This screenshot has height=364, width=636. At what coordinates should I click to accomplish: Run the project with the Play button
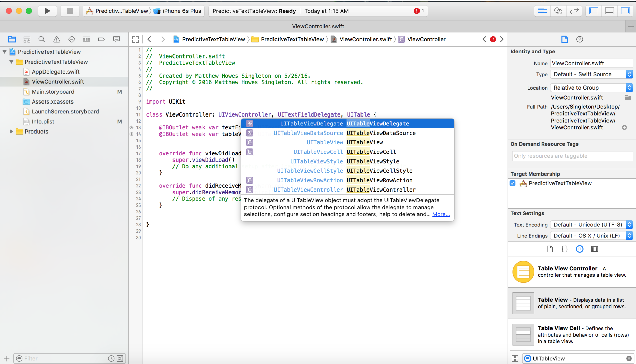[47, 11]
